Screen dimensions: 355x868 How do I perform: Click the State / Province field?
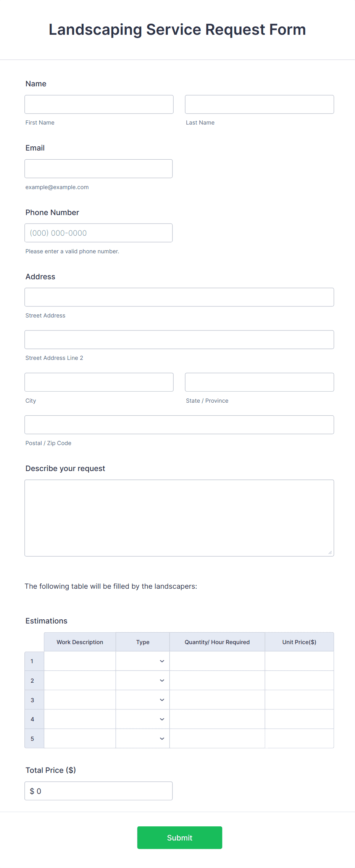259,382
